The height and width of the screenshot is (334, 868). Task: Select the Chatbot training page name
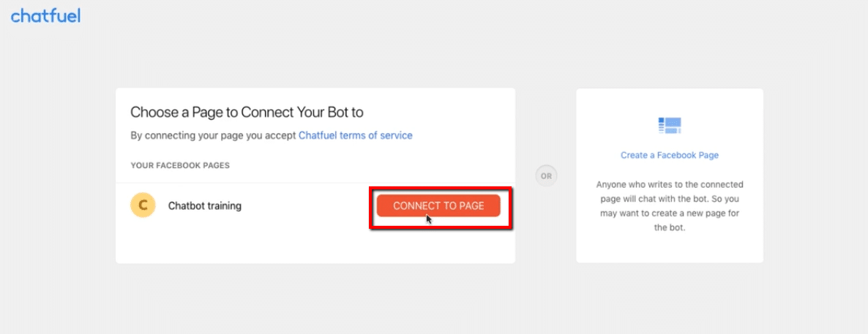click(205, 205)
